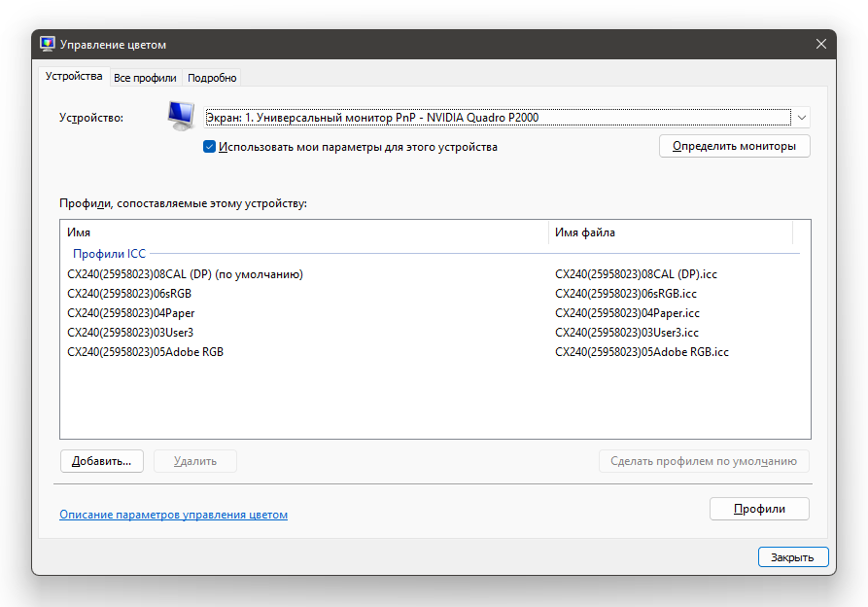This screenshot has height=607, width=868.
Task: Open the color management description link
Action: pos(173,515)
